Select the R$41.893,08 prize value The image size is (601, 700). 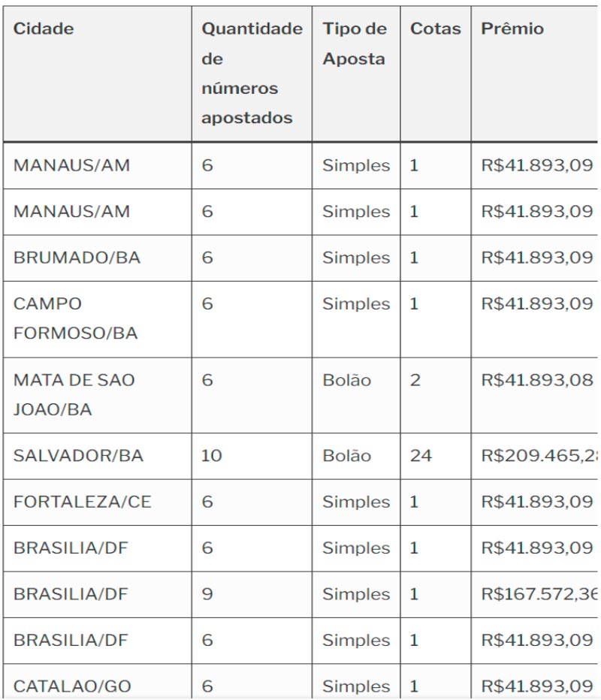coord(536,380)
